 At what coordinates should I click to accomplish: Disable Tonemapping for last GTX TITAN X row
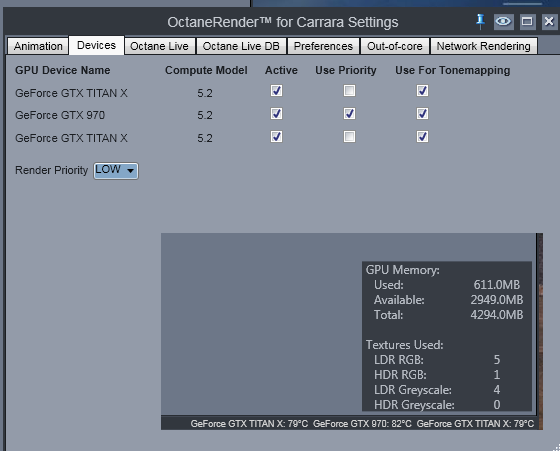point(422,137)
